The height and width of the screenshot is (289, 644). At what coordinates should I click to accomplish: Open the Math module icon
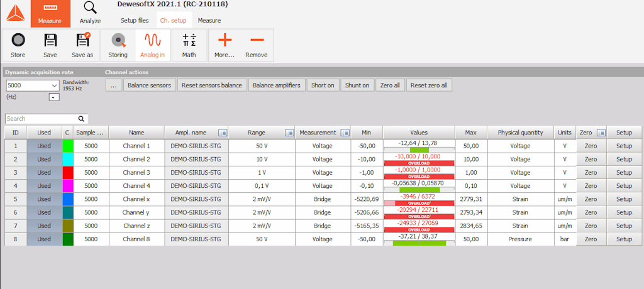[189, 40]
